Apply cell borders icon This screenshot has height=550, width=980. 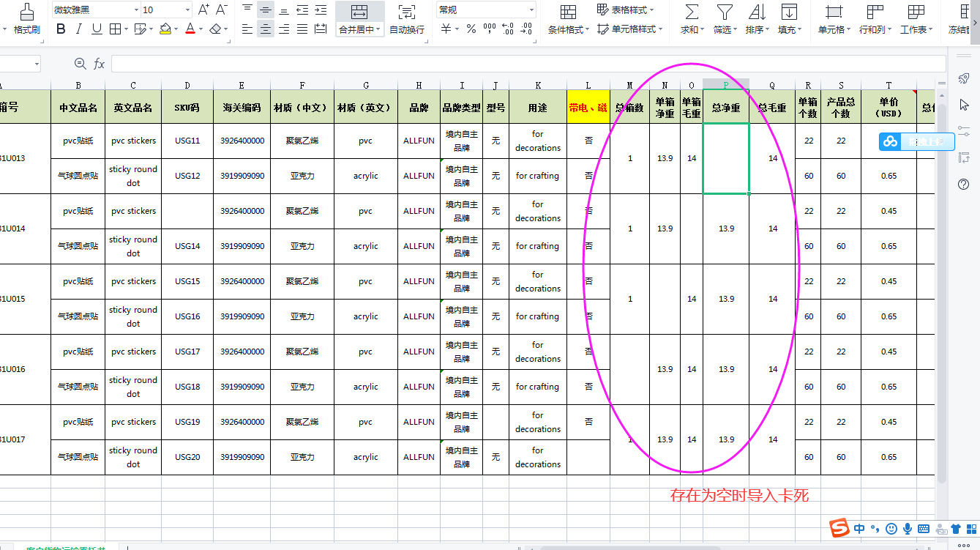pyautogui.click(x=115, y=29)
